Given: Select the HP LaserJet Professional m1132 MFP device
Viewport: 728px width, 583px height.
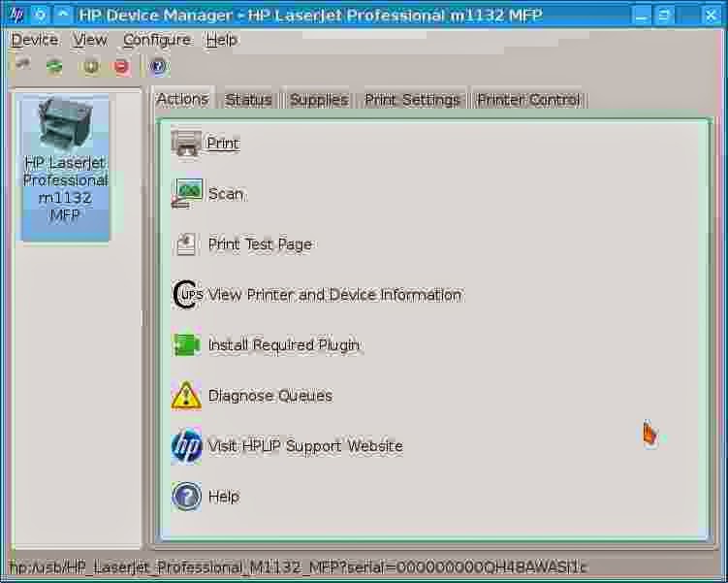Looking at the screenshot, I should point(65,168).
